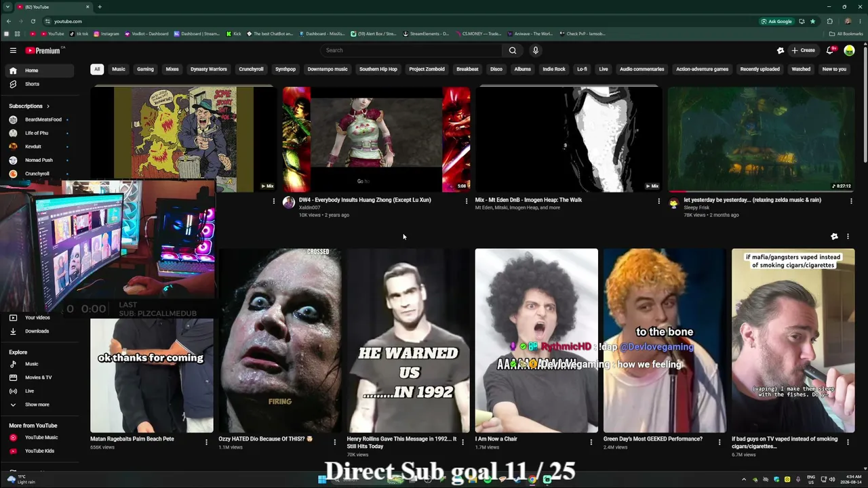Select the Watched filter chip
868x488 pixels.
tap(801, 69)
